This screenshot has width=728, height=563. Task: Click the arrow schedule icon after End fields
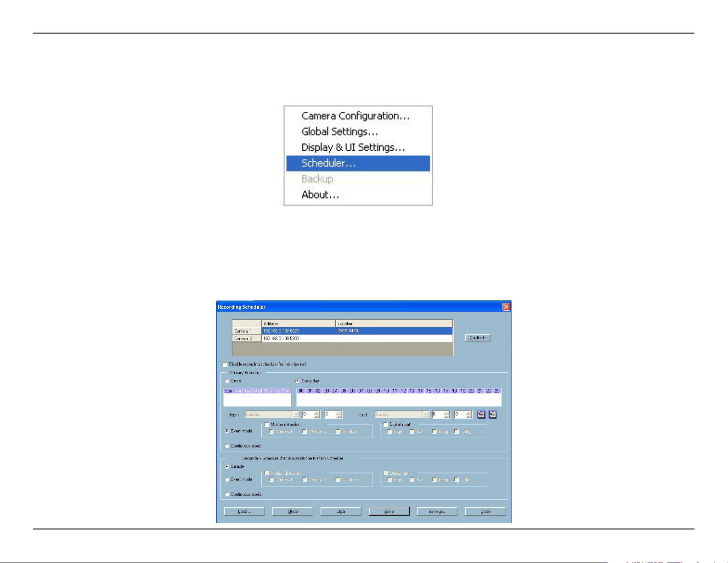[492, 415]
